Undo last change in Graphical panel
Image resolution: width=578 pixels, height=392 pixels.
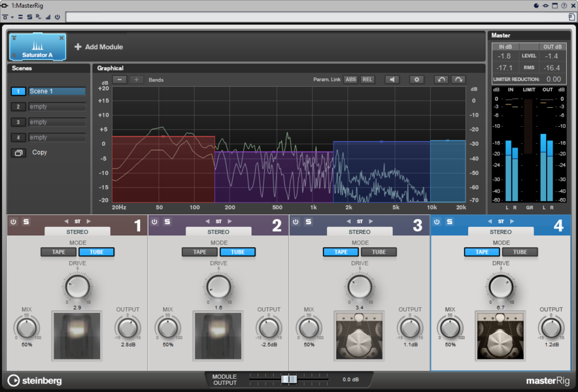coord(441,80)
